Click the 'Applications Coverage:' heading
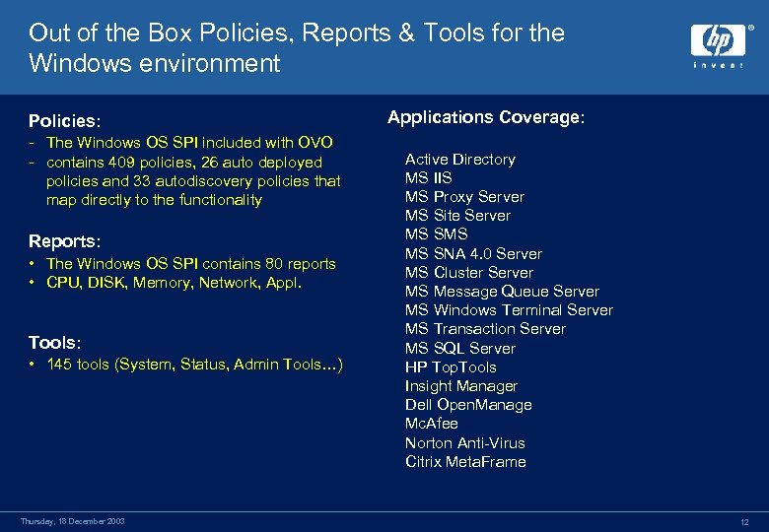 486,117
